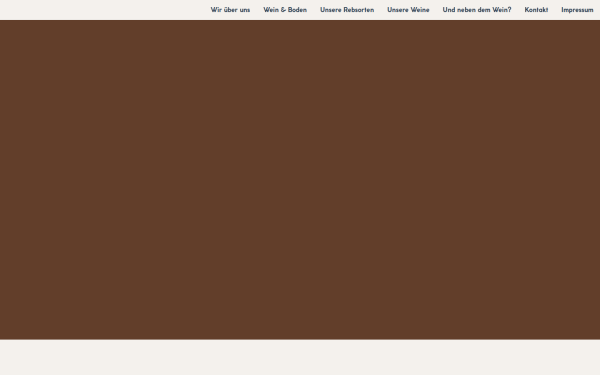Show the Impressum page

coord(577,10)
